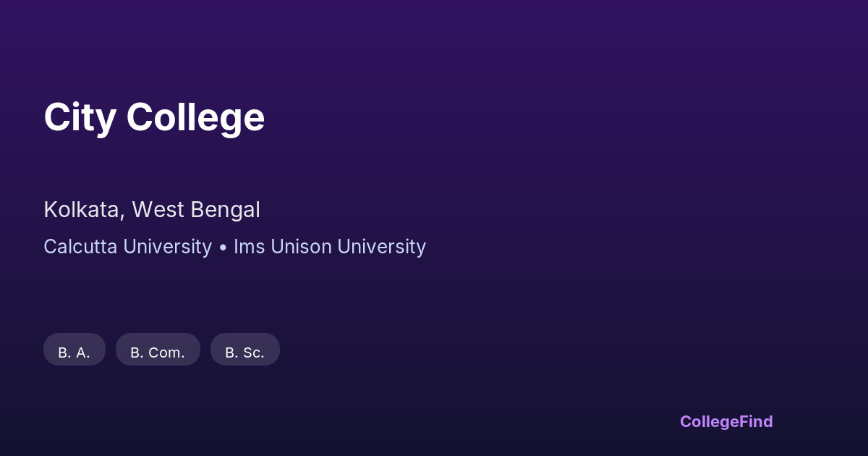Open the Ims Unison University affiliation
Image resolution: width=868 pixels, height=456 pixels.
329,247
